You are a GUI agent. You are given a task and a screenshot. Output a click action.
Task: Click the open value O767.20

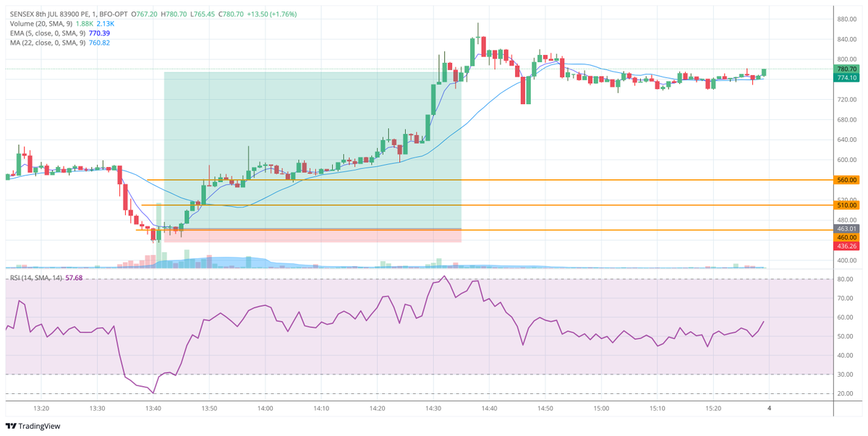click(144, 14)
